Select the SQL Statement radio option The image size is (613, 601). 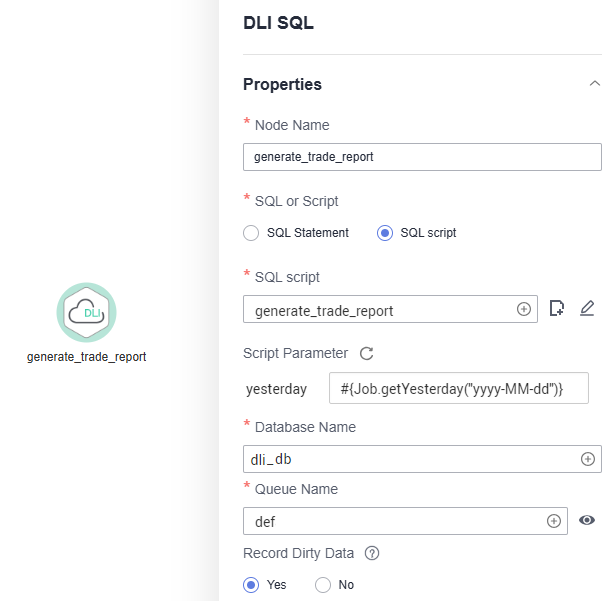coord(251,233)
